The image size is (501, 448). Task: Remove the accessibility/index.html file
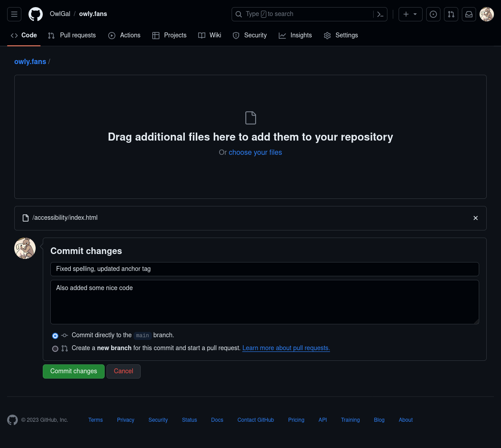(475, 218)
